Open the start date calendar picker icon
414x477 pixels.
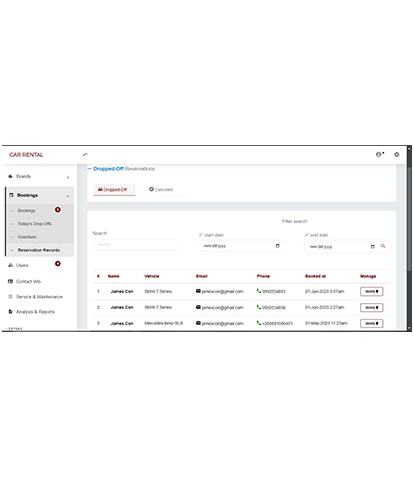click(x=277, y=246)
